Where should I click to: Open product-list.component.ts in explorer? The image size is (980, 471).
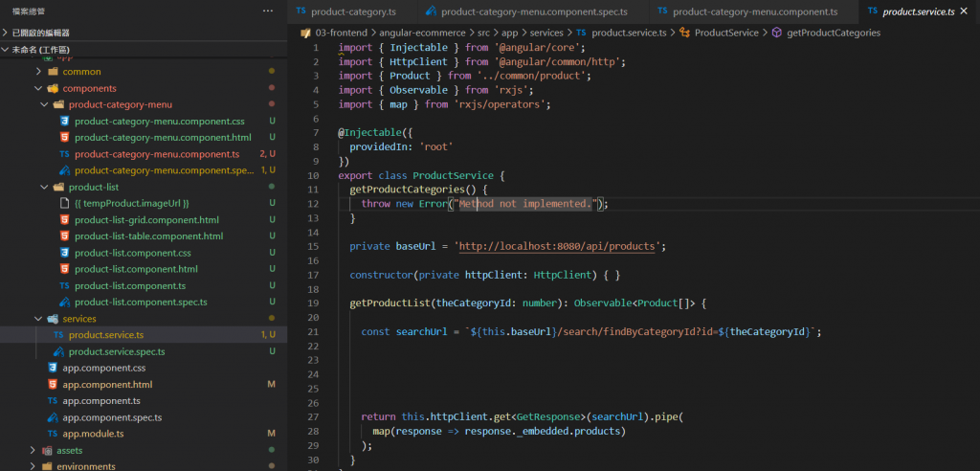click(x=130, y=286)
